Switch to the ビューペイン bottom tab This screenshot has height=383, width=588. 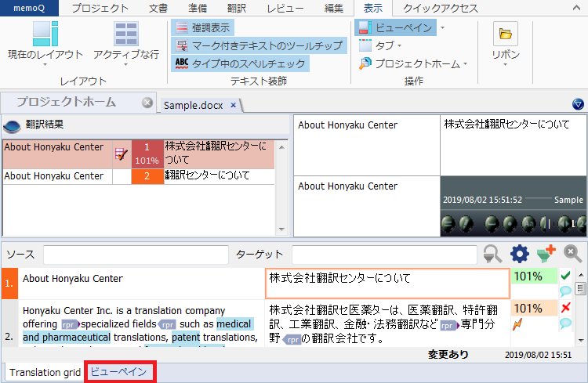[x=117, y=372]
